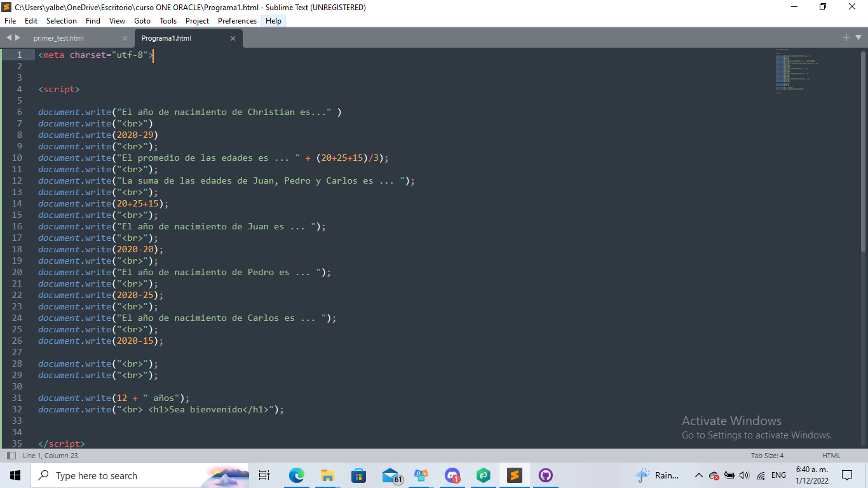Click the 2020-29 expression on line 8
Screen dimensions: 868x488
click(x=135, y=135)
